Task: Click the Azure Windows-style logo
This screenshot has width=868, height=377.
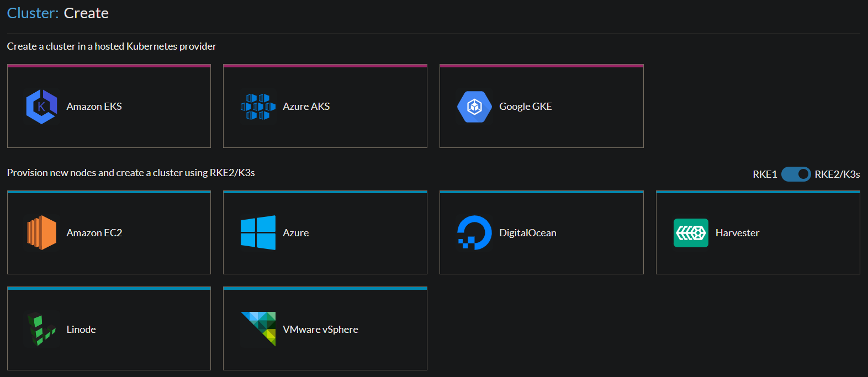Action: [x=258, y=233]
